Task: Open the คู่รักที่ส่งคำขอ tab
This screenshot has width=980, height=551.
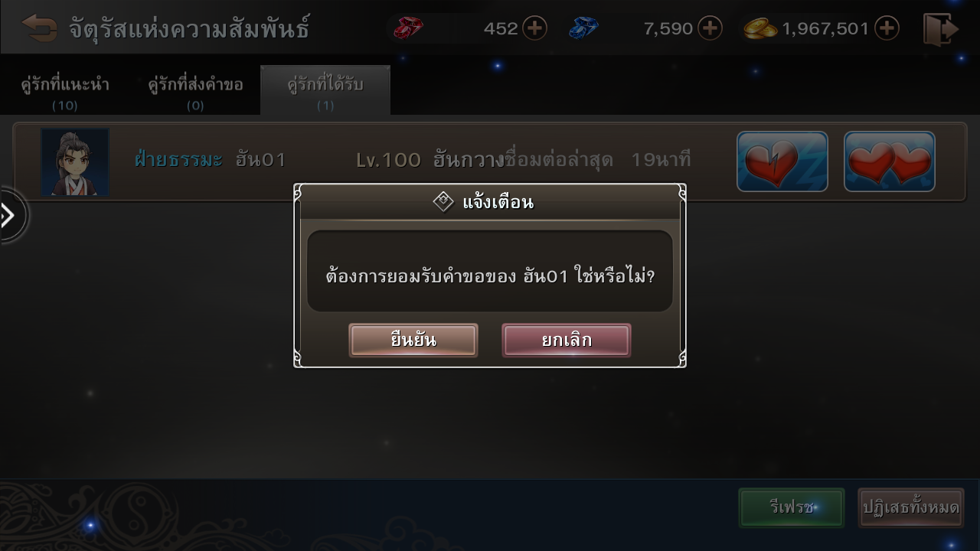Action: [195, 90]
